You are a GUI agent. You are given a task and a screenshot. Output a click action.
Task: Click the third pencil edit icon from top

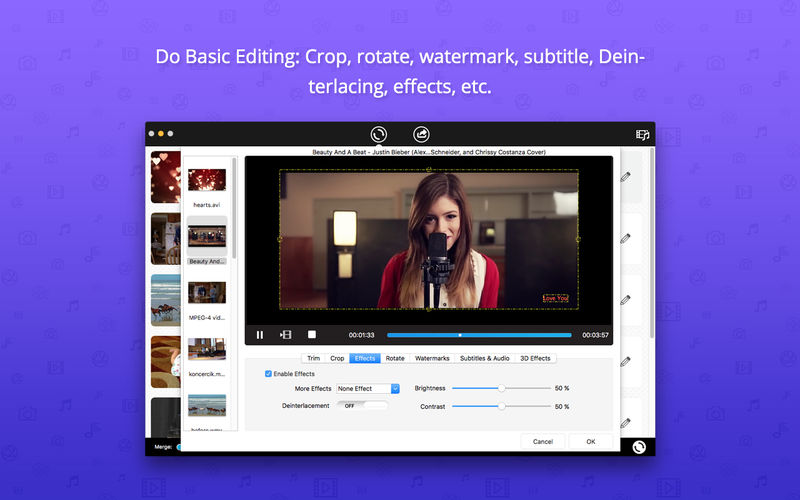626,300
